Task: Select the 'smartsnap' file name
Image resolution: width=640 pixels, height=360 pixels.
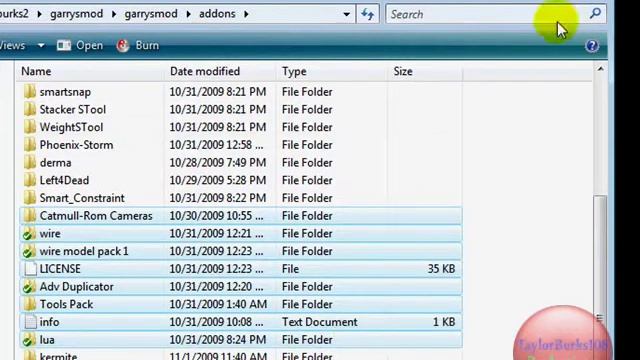Action: coord(65,92)
